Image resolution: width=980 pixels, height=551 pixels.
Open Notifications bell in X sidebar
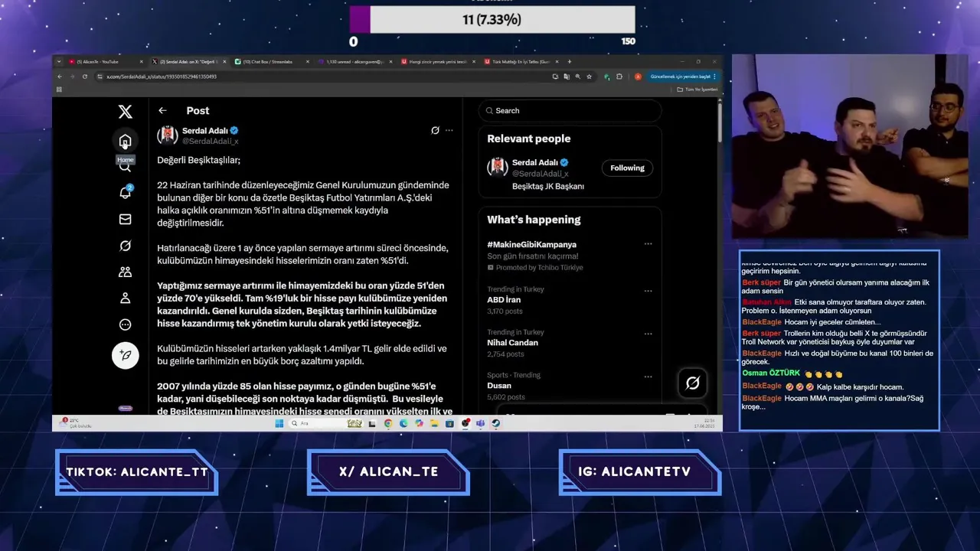(x=125, y=192)
